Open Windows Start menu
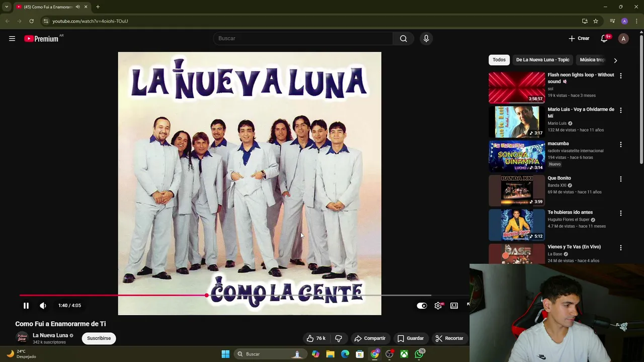Viewport: 644px width, 362px height. pos(225,354)
